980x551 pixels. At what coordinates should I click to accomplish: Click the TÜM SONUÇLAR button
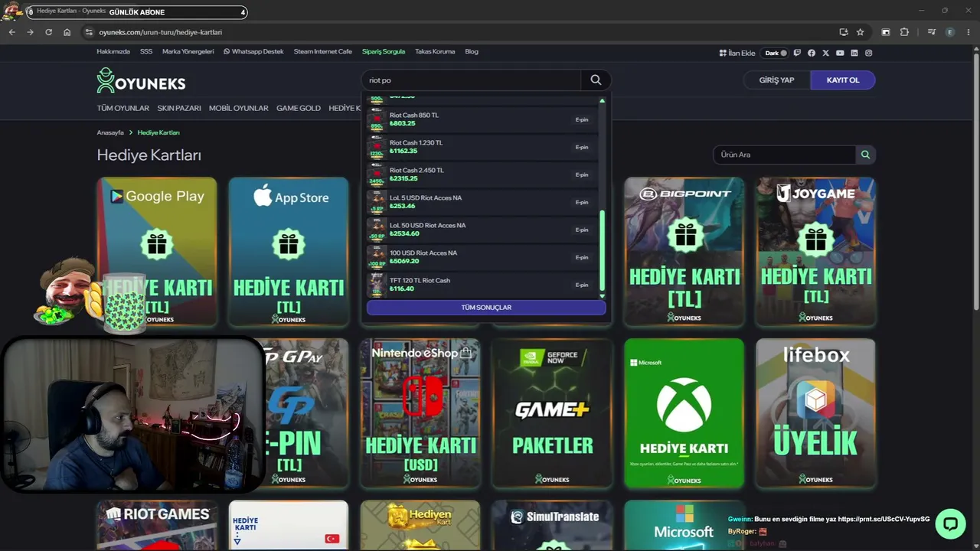(486, 307)
